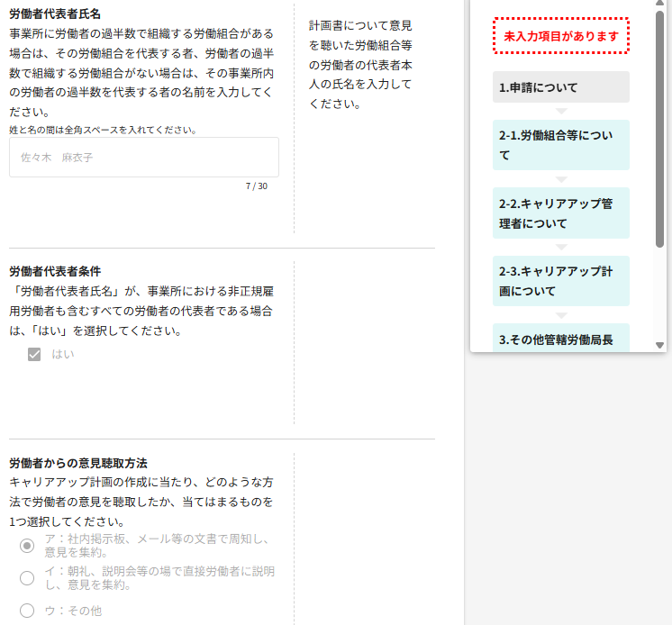
Task: Click the 労働者代表者条件 section heading
Action: click(55, 271)
